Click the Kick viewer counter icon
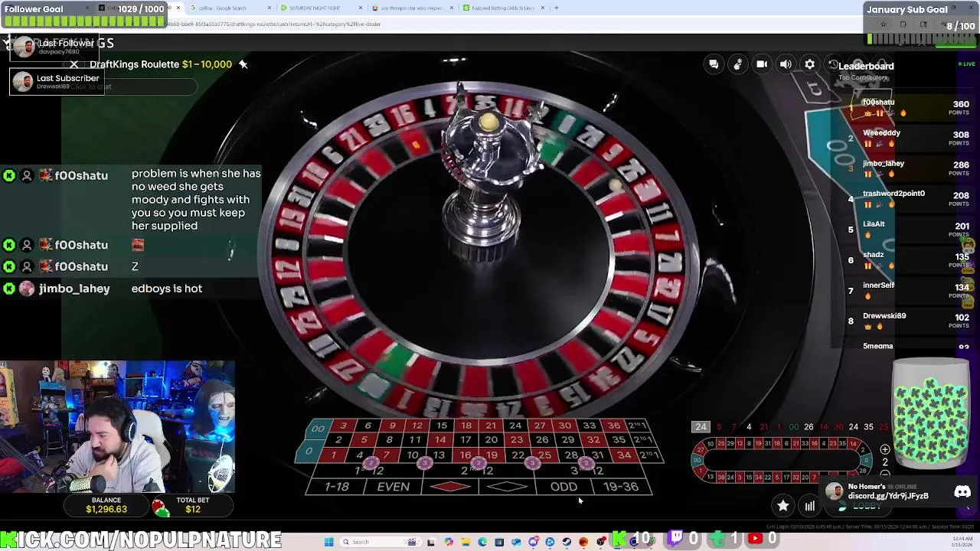 pos(619,539)
